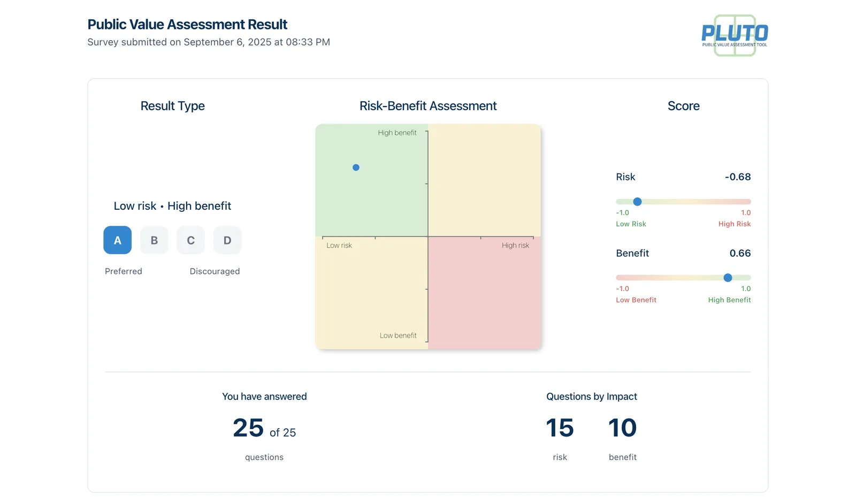Click the Low risk High benefit result text
Viewport: 856px width, 504px height.
tap(172, 205)
